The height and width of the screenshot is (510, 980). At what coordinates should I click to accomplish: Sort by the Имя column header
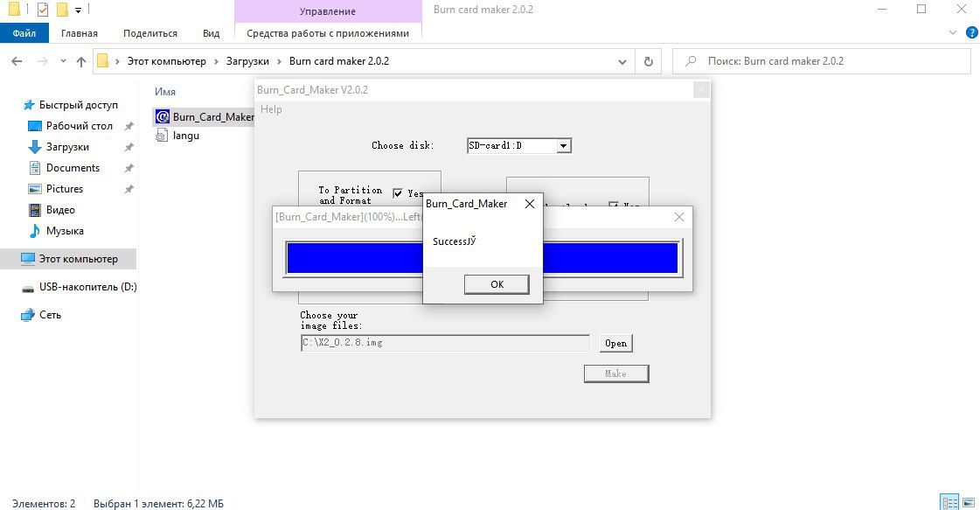(x=165, y=91)
